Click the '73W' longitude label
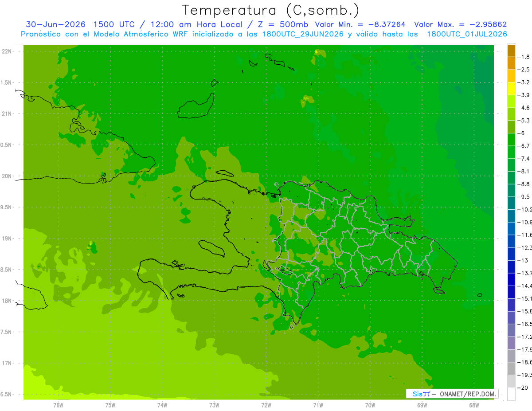This screenshot has height=411, width=532. (214, 405)
